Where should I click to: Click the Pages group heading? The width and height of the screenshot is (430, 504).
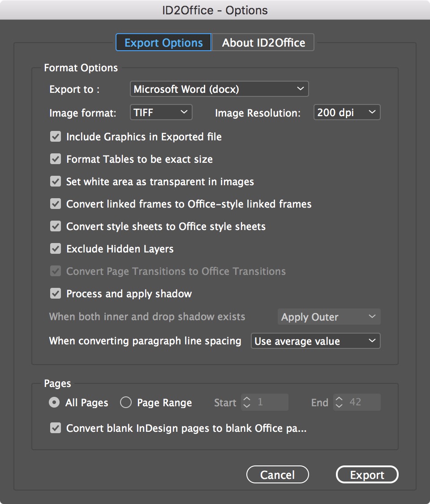tap(57, 383)
